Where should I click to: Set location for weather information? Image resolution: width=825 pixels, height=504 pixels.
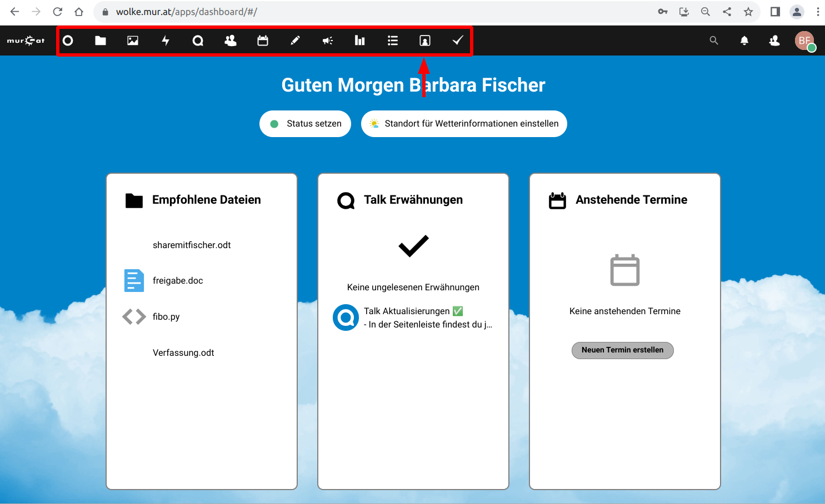pos(464,124)
